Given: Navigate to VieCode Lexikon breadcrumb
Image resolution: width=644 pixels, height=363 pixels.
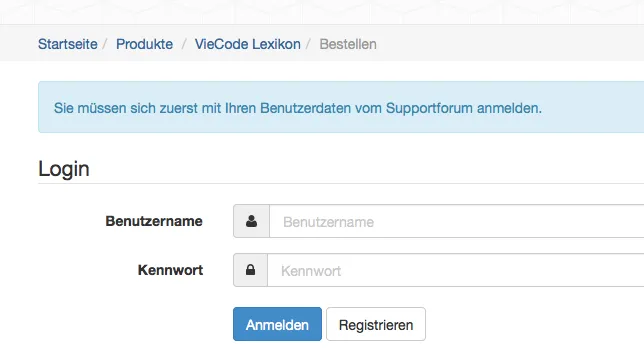Looking at the screenshot, I should (248, 44).
